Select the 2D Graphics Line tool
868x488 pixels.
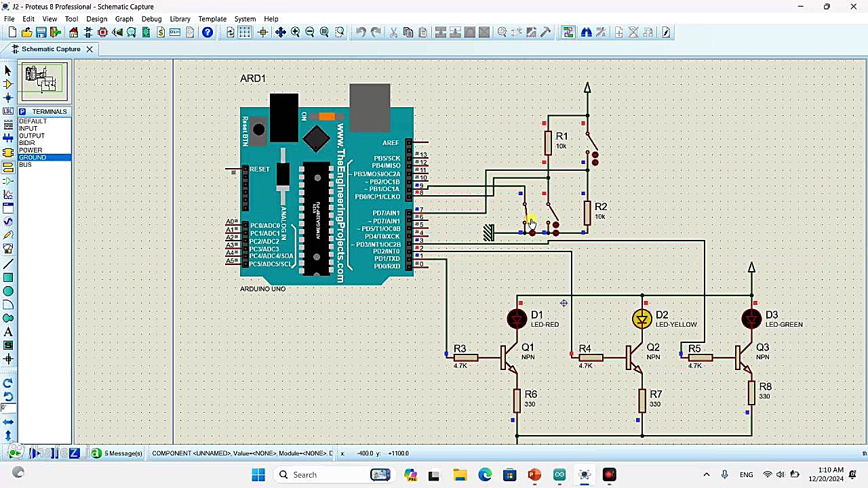[8, 264]
